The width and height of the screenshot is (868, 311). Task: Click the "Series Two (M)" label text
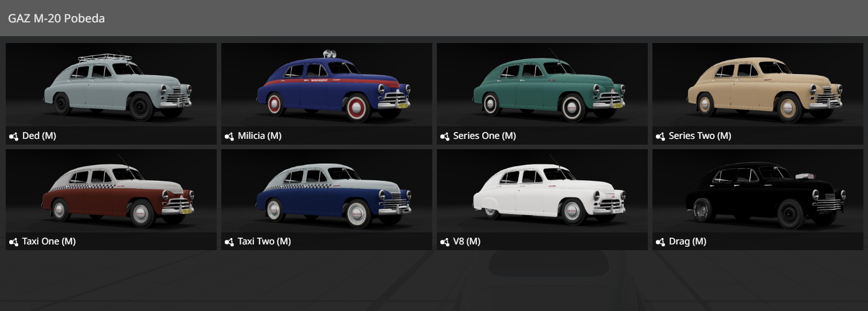pyautogui.click(x=699, y=136)
